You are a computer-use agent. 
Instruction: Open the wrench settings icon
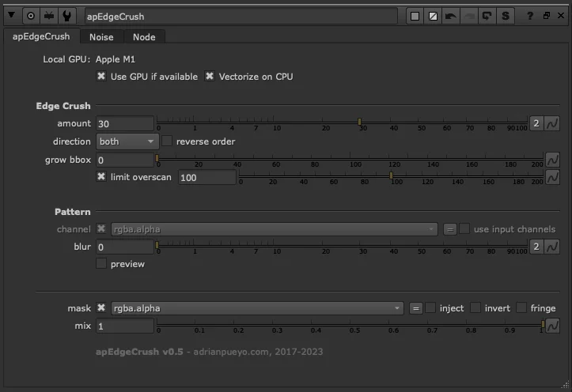(x=66, y=16)
